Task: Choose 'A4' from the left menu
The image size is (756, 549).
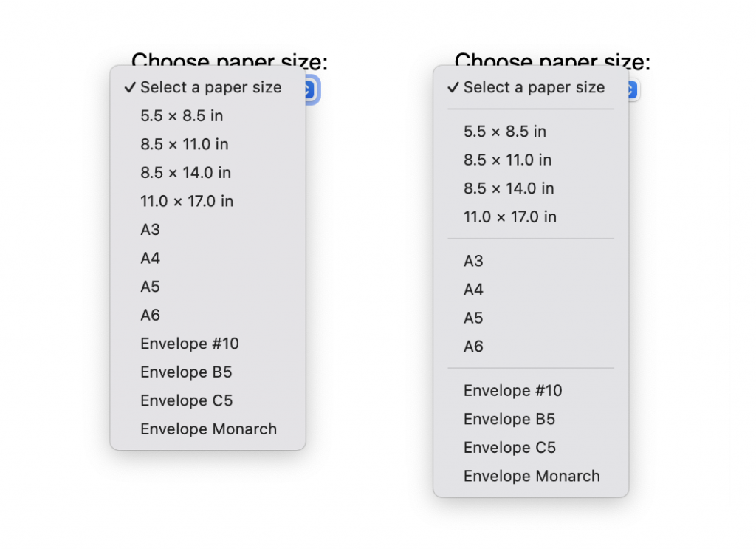Action: coord(150,258)
